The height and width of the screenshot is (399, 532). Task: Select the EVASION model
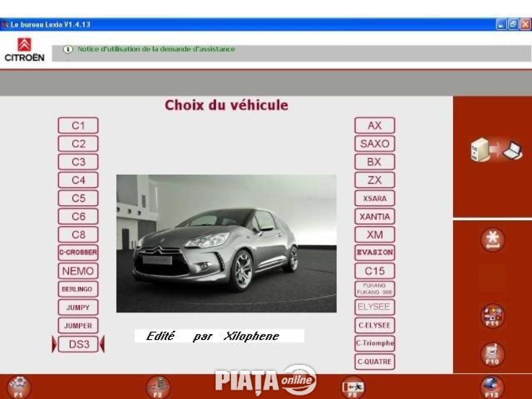pyautogui.click(x=375, y=253)
